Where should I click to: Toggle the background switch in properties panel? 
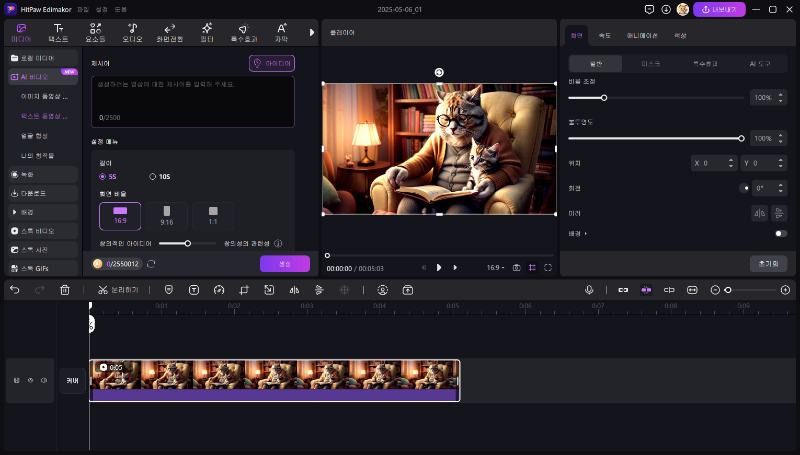780,234
